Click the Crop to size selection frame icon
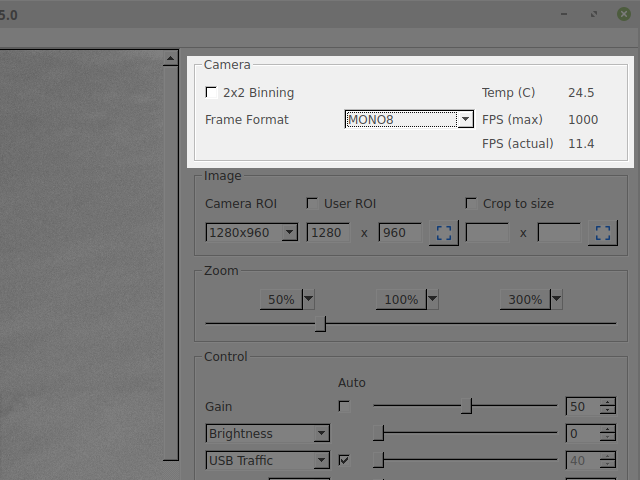640x480 pixels. 603,233
